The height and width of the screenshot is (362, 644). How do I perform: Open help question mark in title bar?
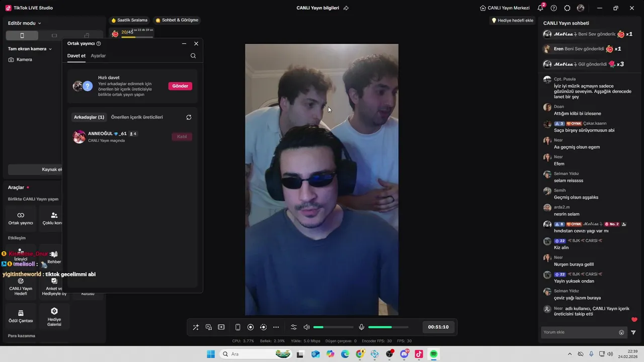click(x=554, y=8)
